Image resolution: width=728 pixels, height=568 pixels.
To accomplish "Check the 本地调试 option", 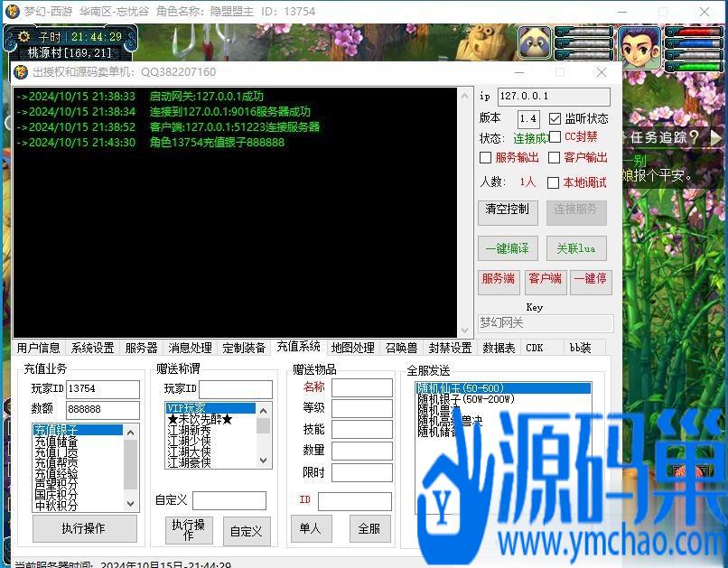I will coord(554,182).
